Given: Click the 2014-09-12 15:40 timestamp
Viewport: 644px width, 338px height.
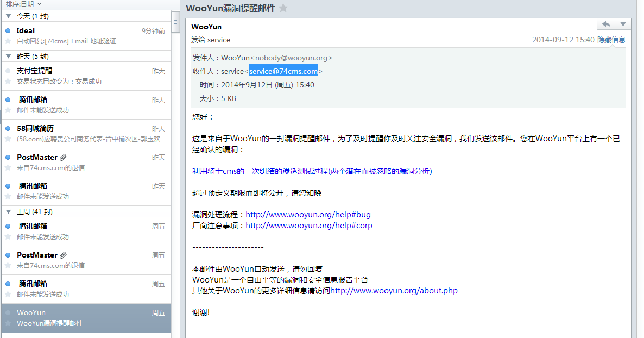Looking at the screenshot, I should pyautogui.click(x=563, y=40).
